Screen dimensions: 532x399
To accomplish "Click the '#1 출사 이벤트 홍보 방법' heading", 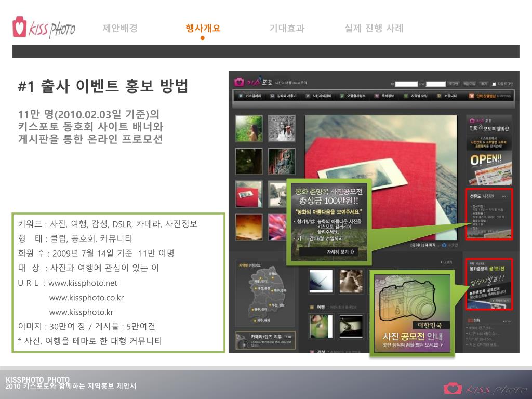I will tap(103, 86).
